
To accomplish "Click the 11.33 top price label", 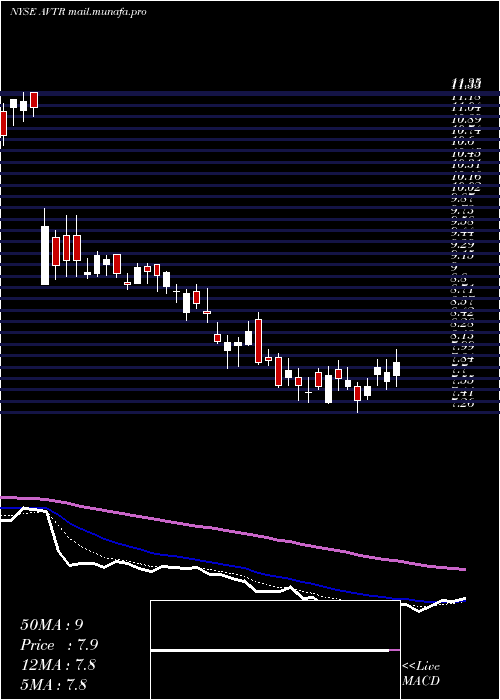I will (466, 83).
